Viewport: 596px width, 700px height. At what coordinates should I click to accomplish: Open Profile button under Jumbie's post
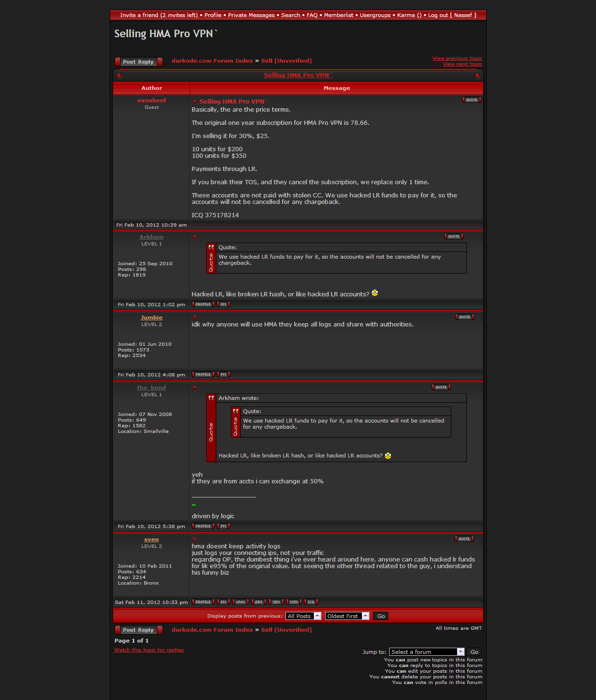tap(203, 374)
